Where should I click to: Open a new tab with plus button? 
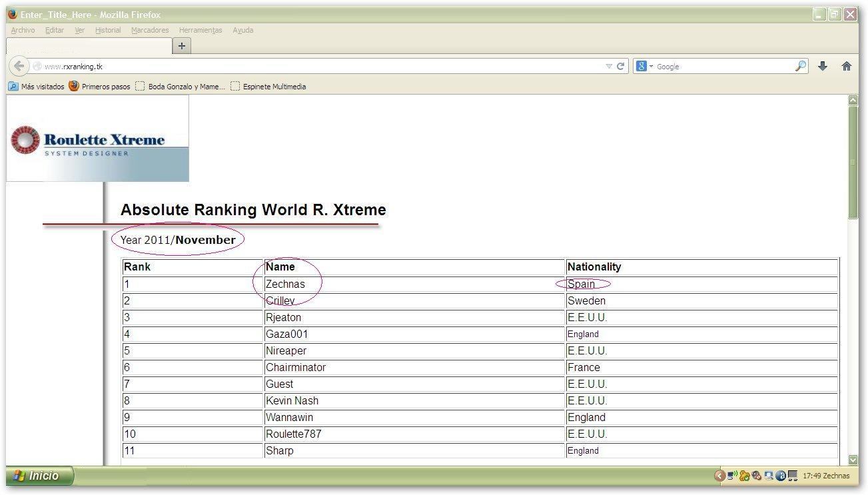[x=181, y=45]
